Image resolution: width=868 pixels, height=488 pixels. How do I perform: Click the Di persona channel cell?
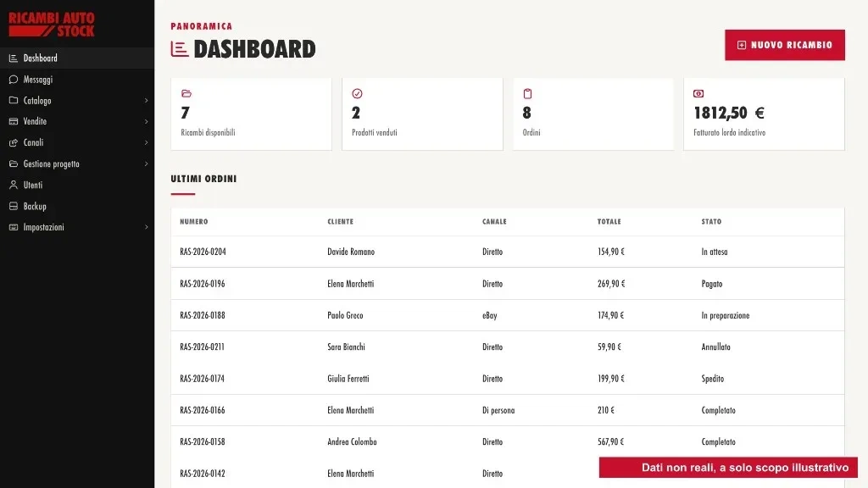498,410
